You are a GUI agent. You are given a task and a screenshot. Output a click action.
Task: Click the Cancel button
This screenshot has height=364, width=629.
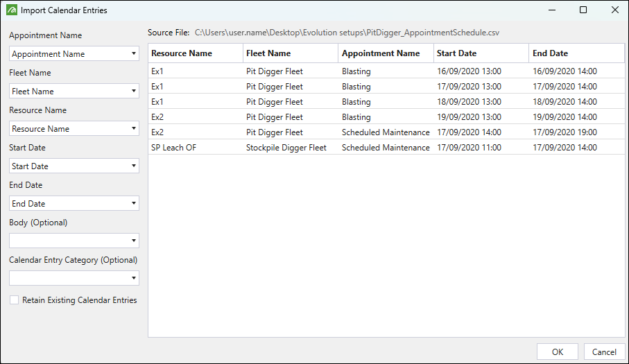[x=604, y=352]
